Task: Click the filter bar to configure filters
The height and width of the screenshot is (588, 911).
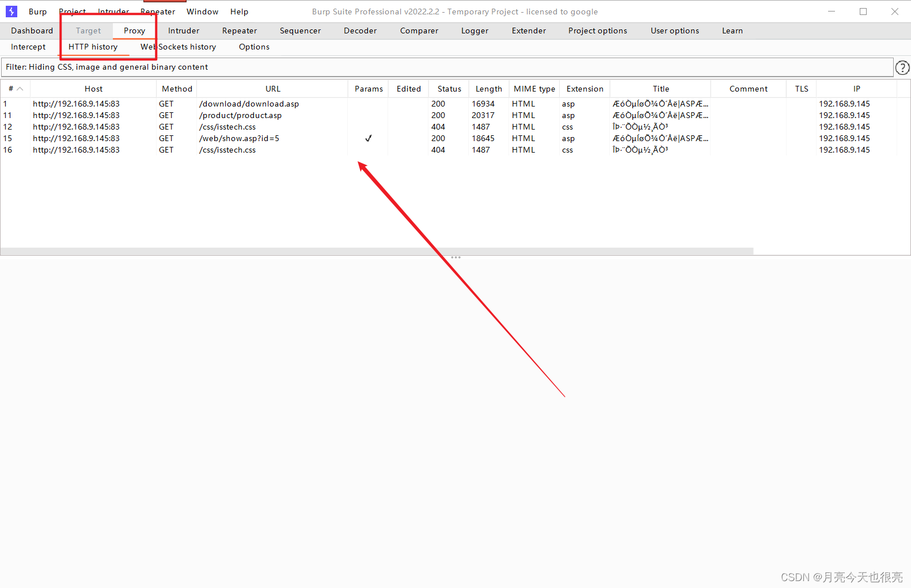Action: [x=447, y=67]
